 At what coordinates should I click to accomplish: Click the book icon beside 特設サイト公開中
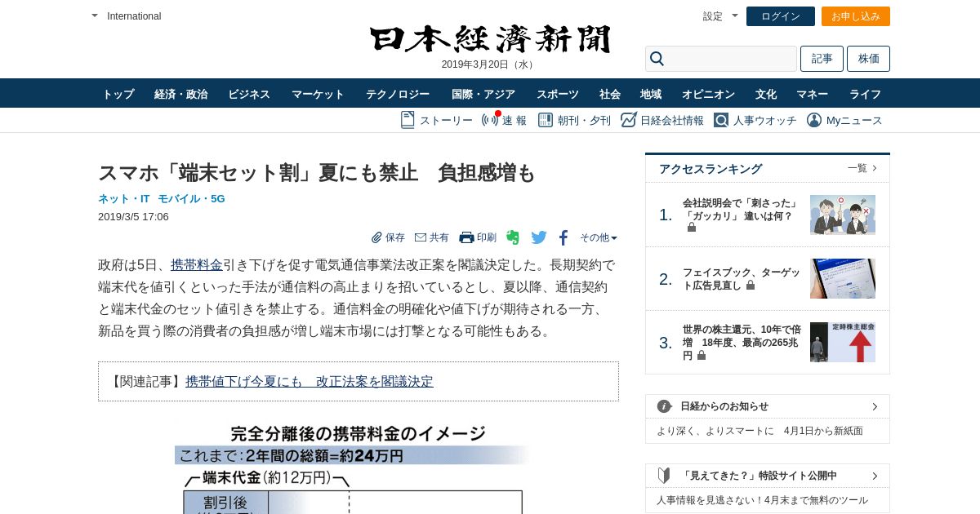(x=664, y=476)
